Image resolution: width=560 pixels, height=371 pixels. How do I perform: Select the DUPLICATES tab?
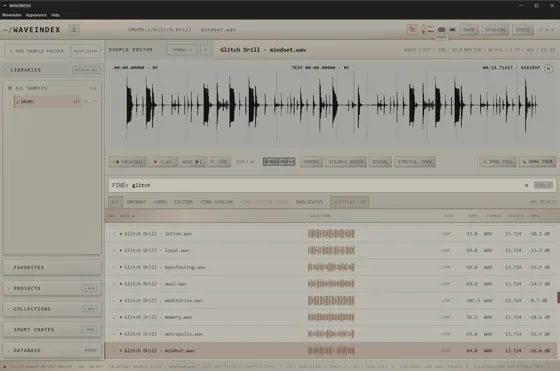coord(309,202)
